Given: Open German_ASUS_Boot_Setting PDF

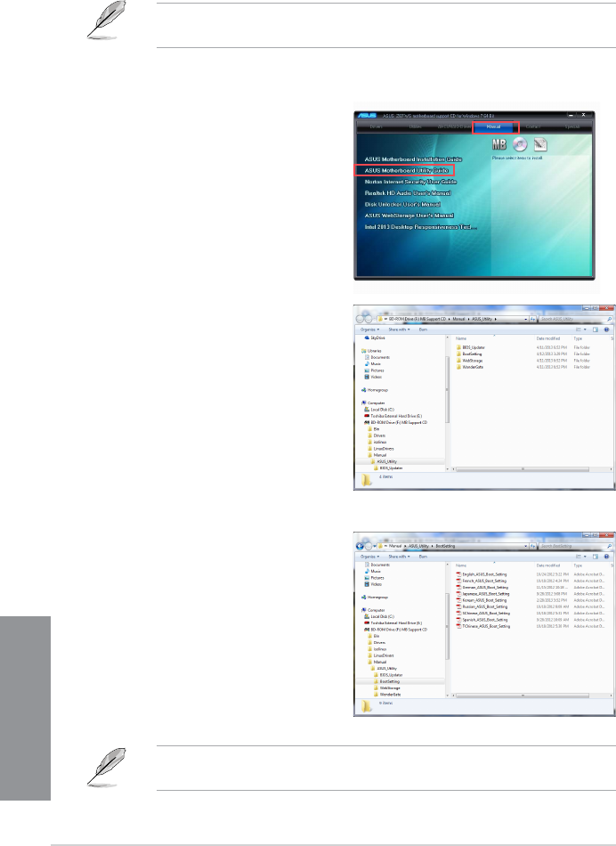Looking at the screenshot, I should click(x=482, y=587).
